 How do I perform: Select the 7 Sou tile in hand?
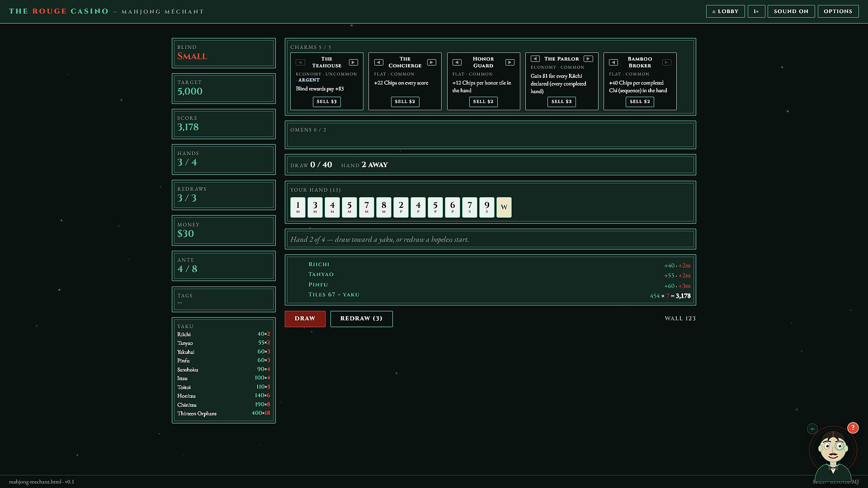click(x=470, y=207)
